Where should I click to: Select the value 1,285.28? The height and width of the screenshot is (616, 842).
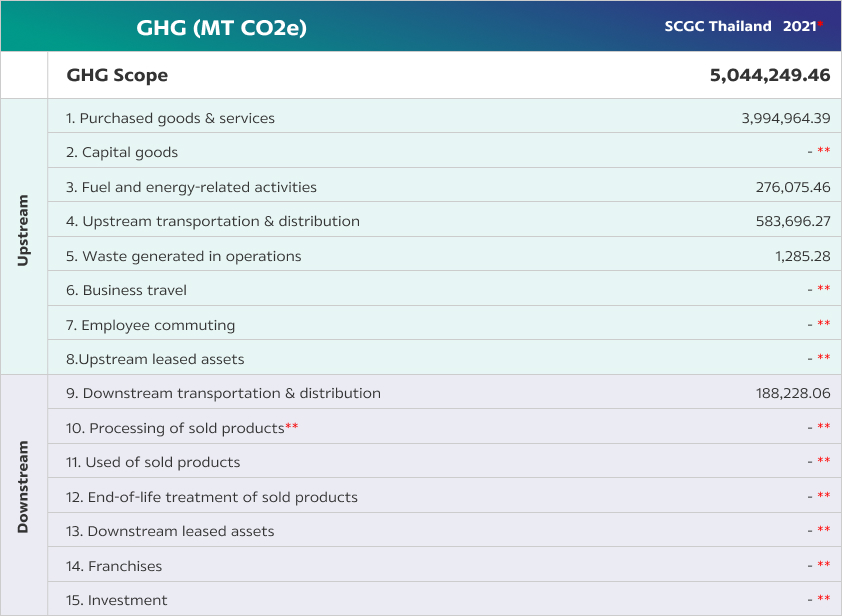[802, 256]
